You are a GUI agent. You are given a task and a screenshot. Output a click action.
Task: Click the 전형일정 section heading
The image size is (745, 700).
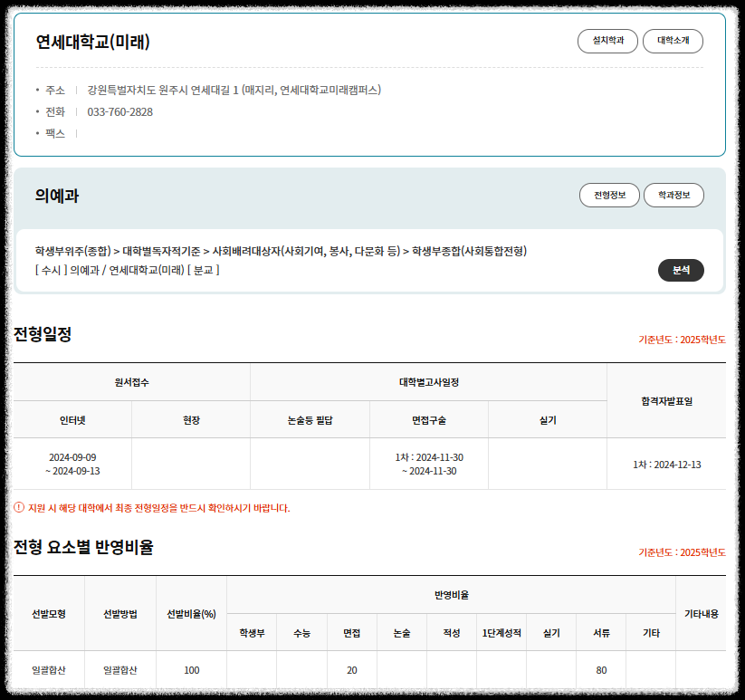pyautogui.click(x=43, y=334)
